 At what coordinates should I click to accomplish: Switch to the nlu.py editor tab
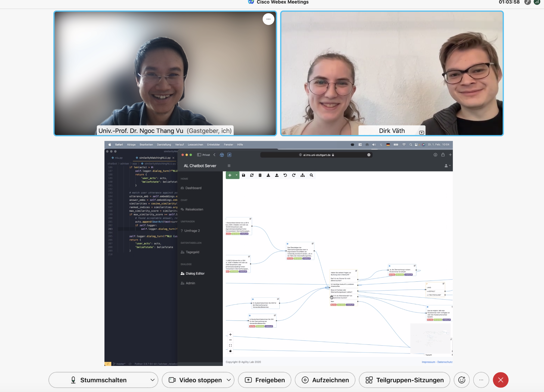point(117,158)
